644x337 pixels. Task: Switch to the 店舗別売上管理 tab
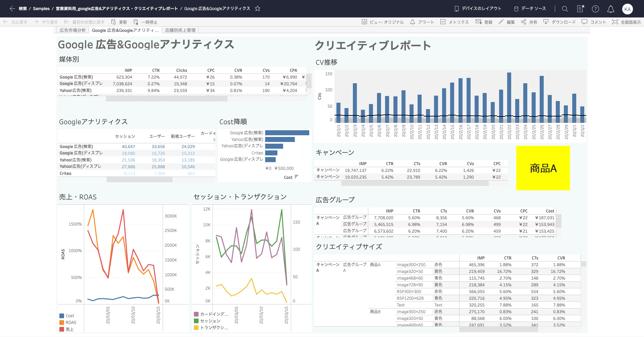[180, 30]
